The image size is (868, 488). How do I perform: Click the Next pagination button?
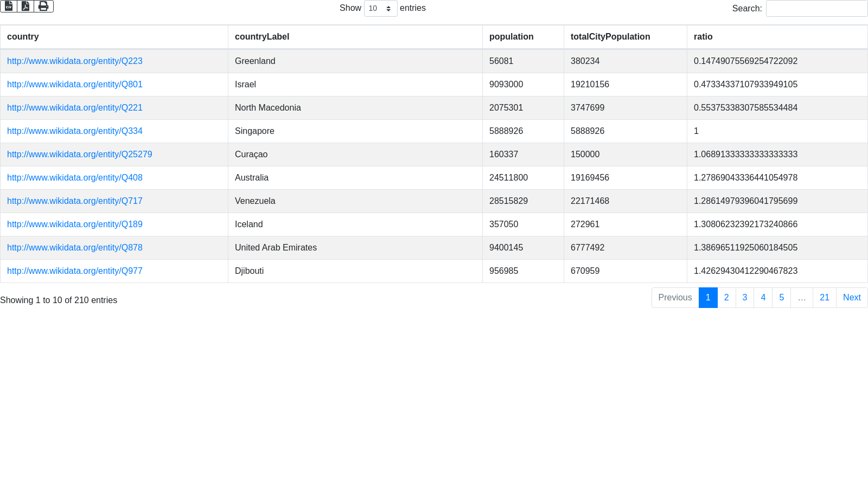pos(851,298)
